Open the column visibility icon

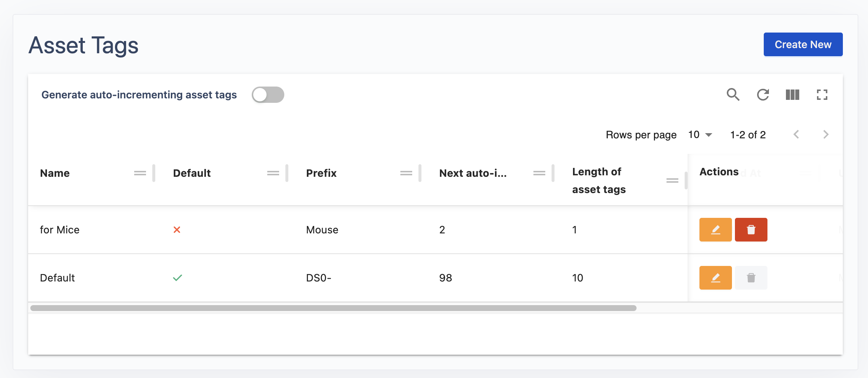click(792, 95)
